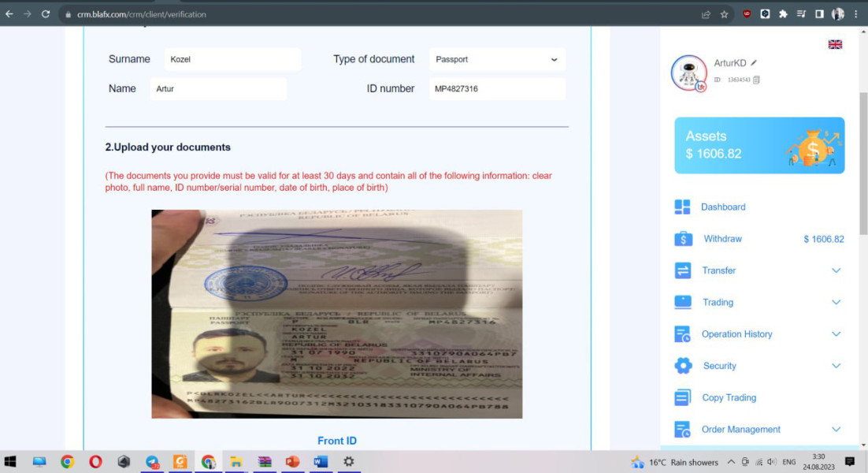Open the Copy Trading menu item

[729, 397]
